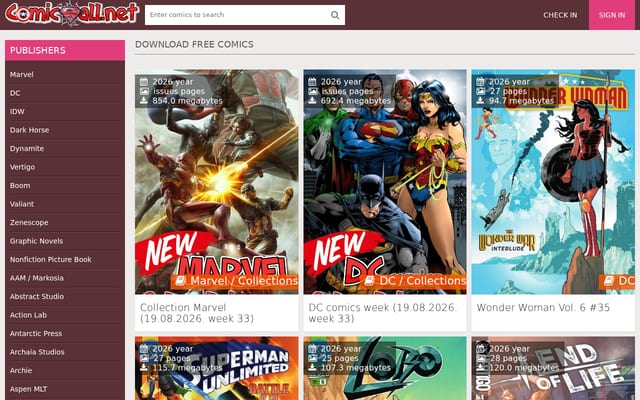Click the download icon beside 854.0 megabytes
The width and height of the screenshot is (640, 400).
tap(144, 100)
